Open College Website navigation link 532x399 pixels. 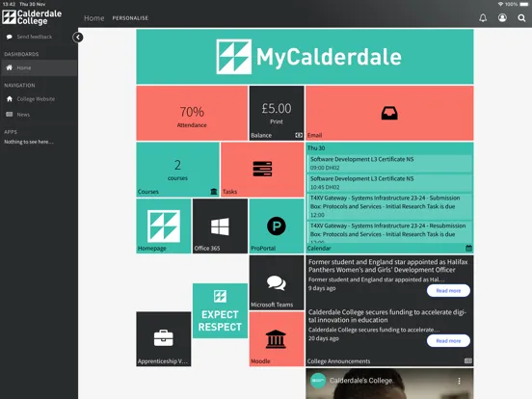click(x=36, y=99)
